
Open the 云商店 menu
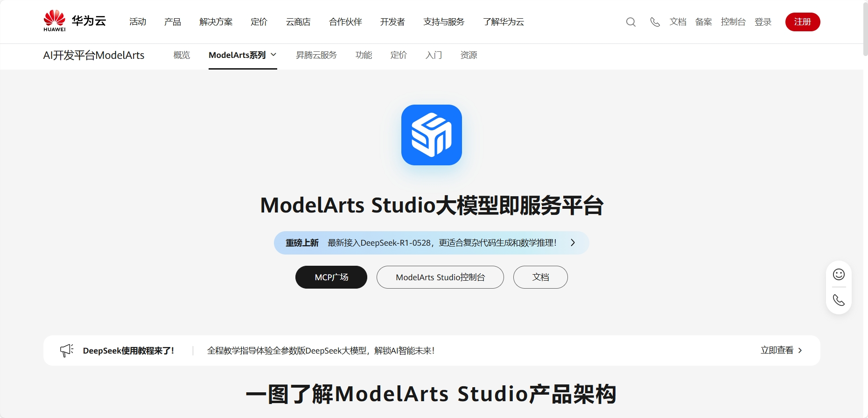click(x=298, y=22)
